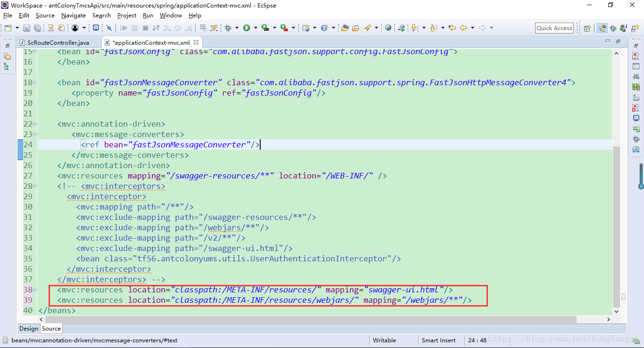Click the Next Annotation icon

[414, 28]
